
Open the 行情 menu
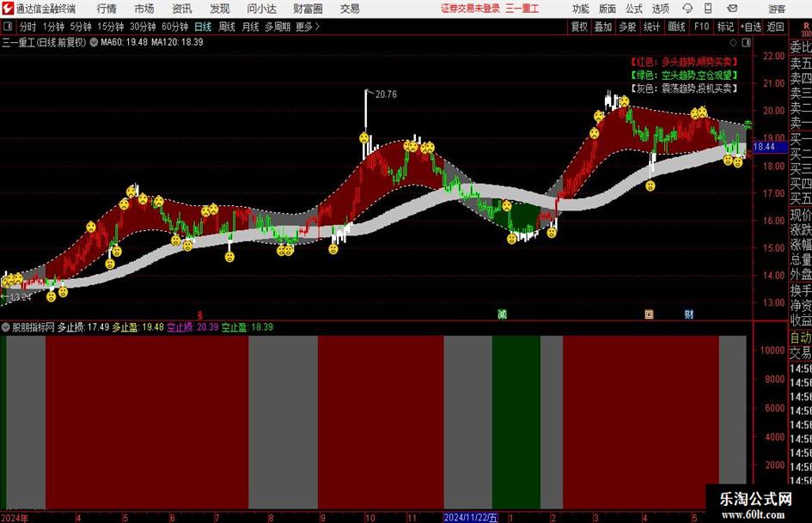tap(107, 9)
